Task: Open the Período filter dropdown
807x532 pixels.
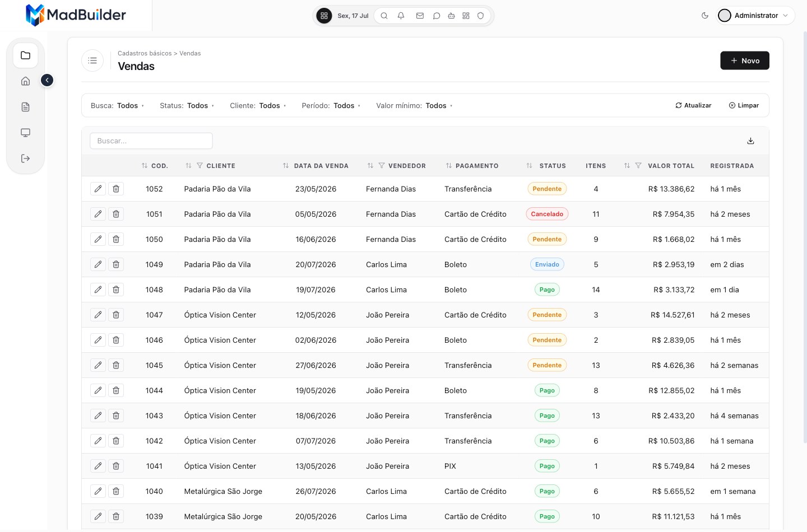Action: click(x=331, y=105)
